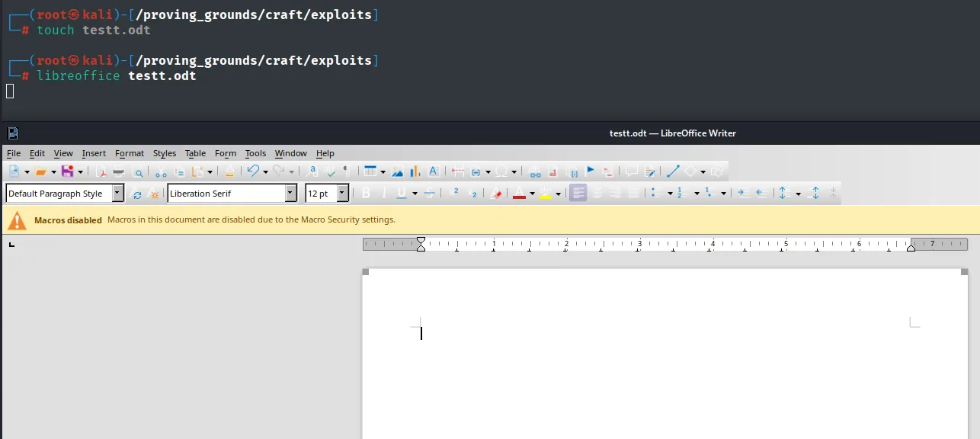
Task: Click the Check Spelling icon
Action: tap(330, 171)
